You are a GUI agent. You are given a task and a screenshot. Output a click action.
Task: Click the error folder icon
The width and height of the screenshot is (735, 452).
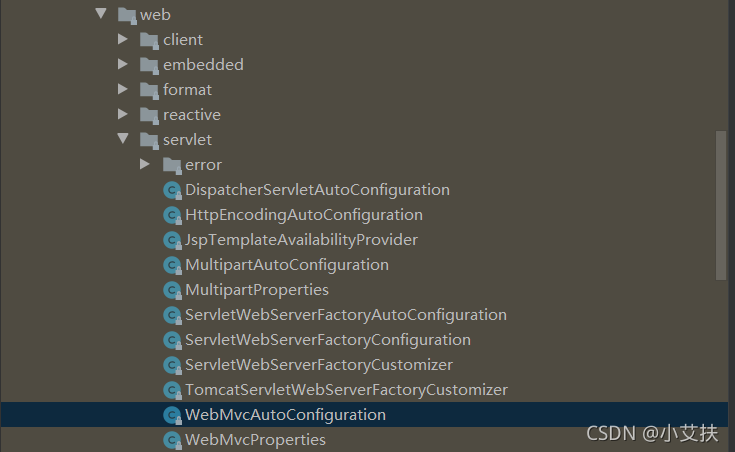point(172,166)
